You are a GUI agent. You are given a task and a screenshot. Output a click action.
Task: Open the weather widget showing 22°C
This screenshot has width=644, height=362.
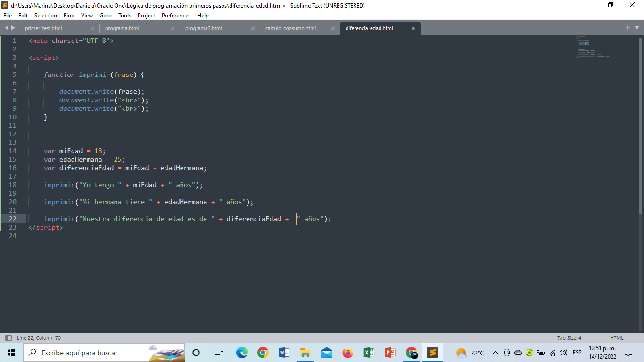pos(470,353)
